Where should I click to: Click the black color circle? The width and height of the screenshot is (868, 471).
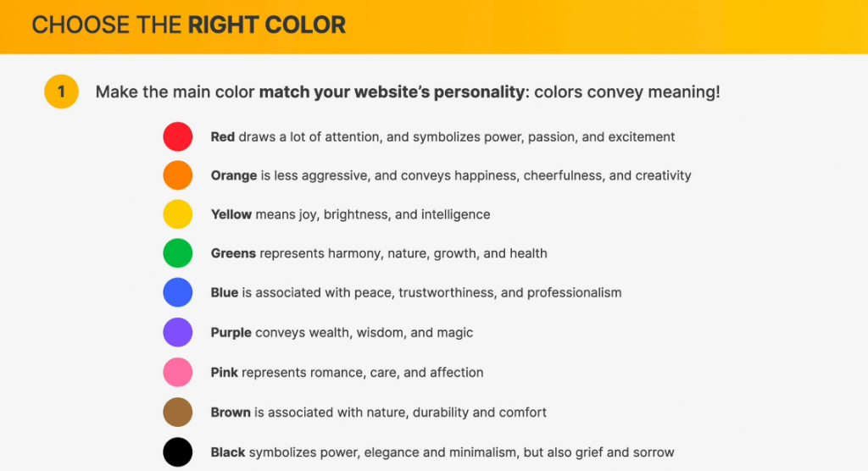[x=178, y=452]
